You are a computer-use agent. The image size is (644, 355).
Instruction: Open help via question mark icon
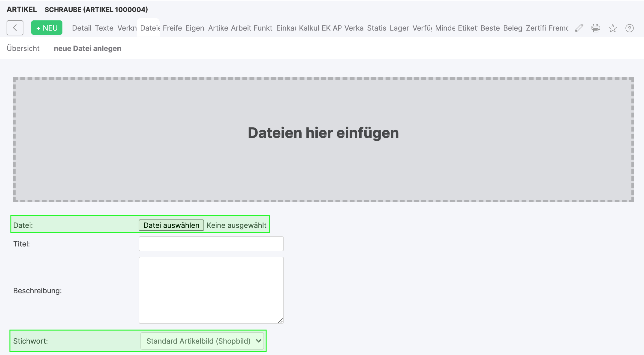(629, 28)
